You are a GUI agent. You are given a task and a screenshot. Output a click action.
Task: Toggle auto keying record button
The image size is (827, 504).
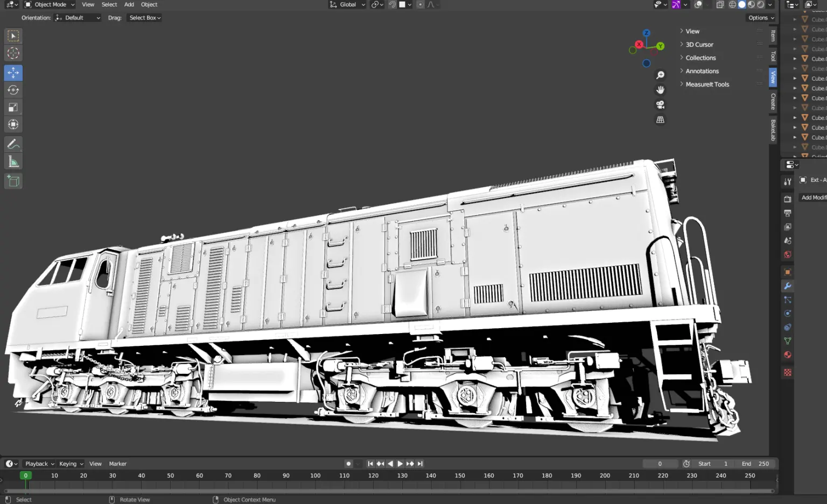[x=349, y=464]
